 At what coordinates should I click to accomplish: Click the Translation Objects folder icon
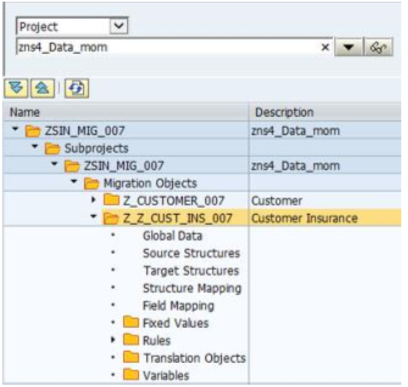click(x=131, y=357)
